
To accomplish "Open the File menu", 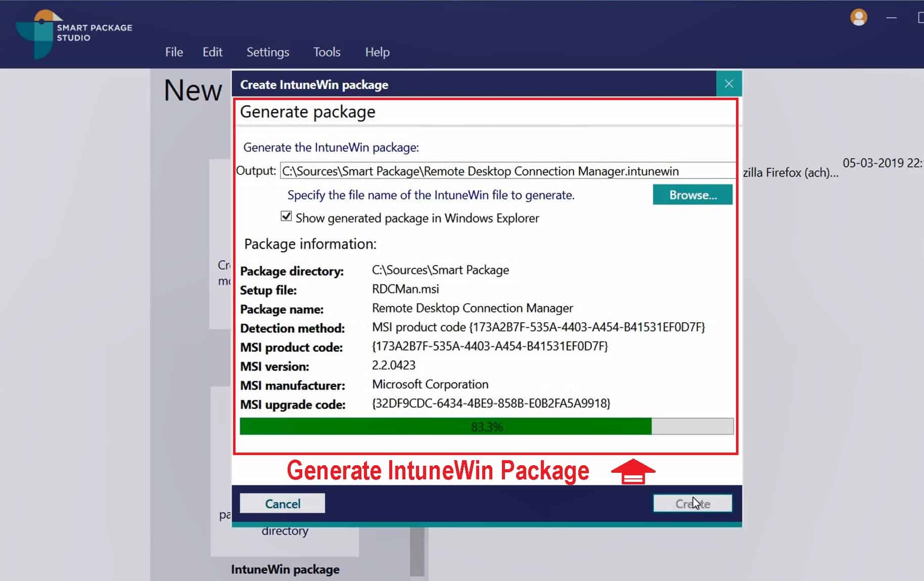I will coord(174,52).
